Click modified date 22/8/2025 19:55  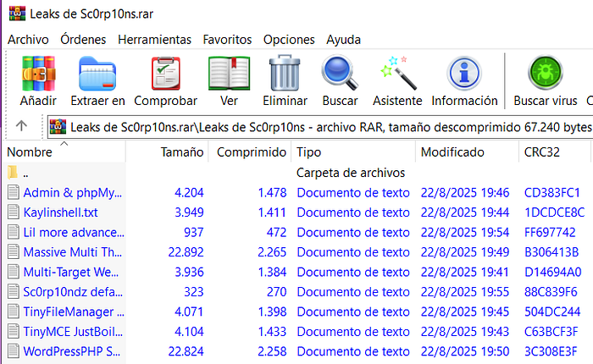(465, 292)
